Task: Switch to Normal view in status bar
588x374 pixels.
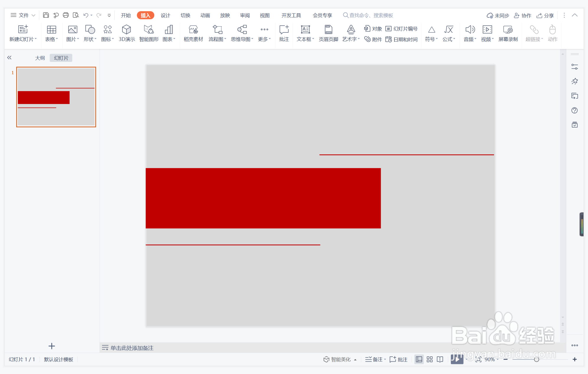Action: tap(419, 359)
